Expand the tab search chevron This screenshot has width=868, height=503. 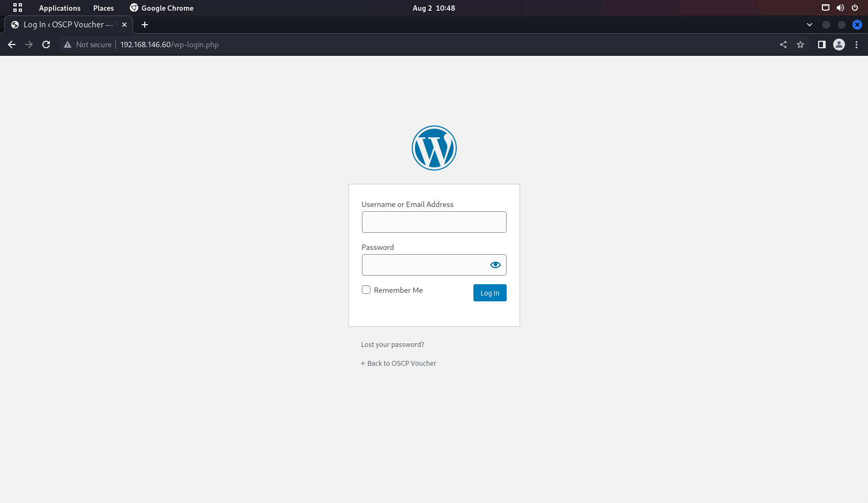click(x=810, y=25)
